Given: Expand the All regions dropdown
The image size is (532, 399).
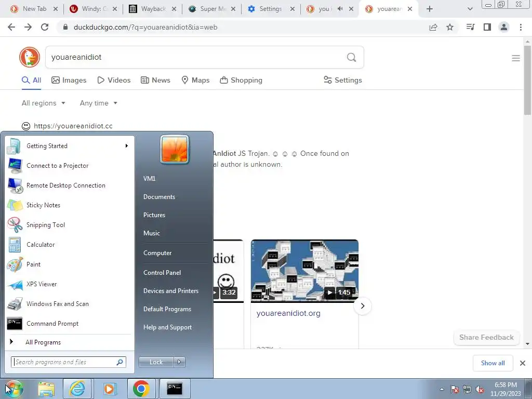Looking at the screenshot, I should click(44, 103).
